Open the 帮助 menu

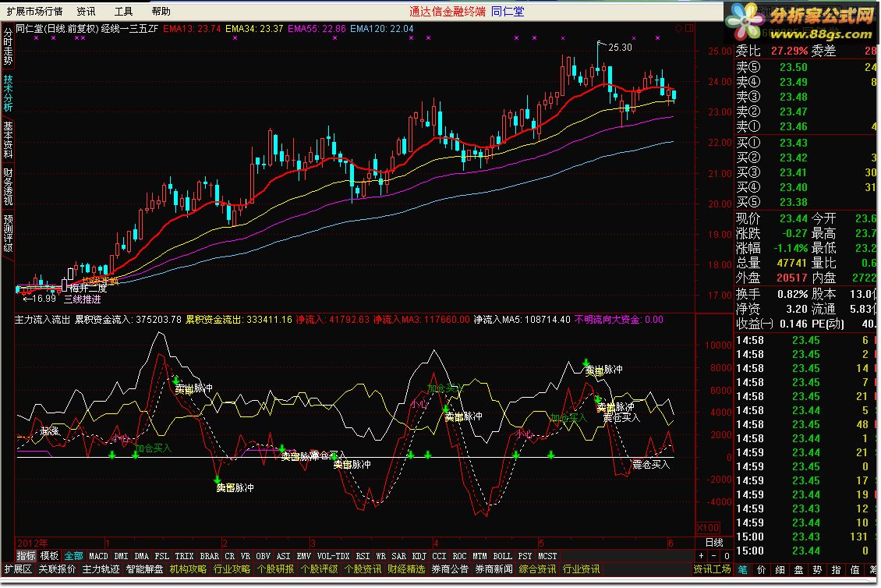click(x=161, y=11)
